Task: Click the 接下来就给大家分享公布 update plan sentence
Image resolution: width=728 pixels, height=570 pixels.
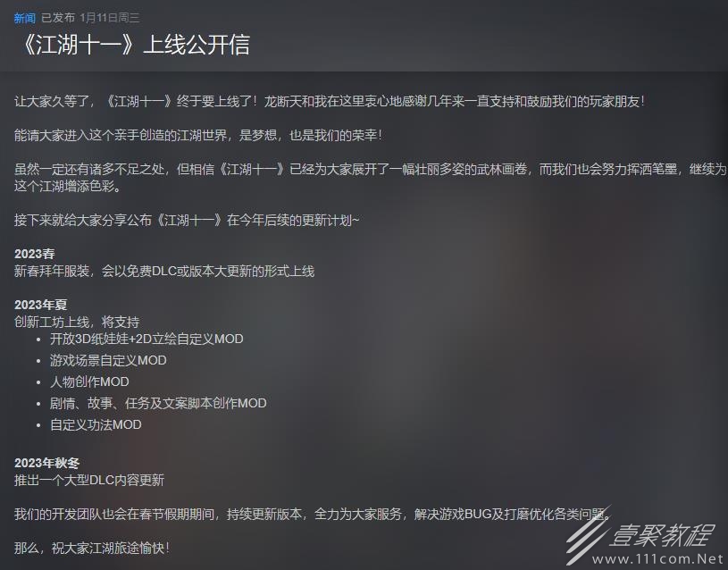Action: click(187, 220)
